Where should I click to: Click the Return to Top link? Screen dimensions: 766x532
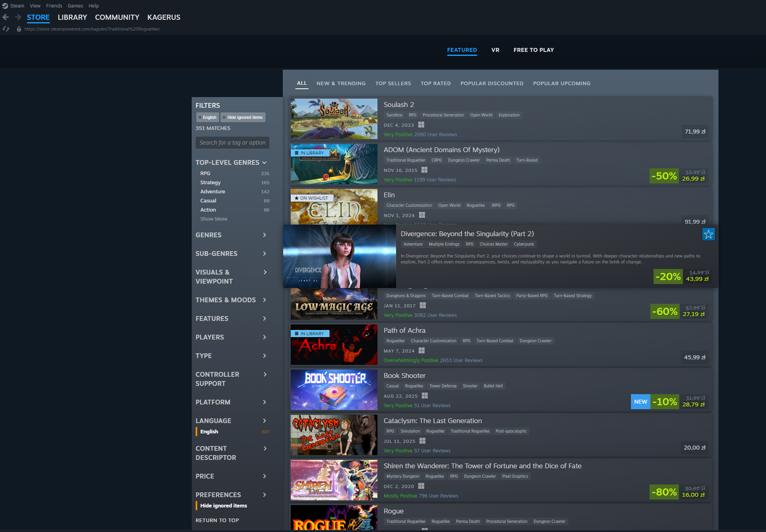click(217, 520)
